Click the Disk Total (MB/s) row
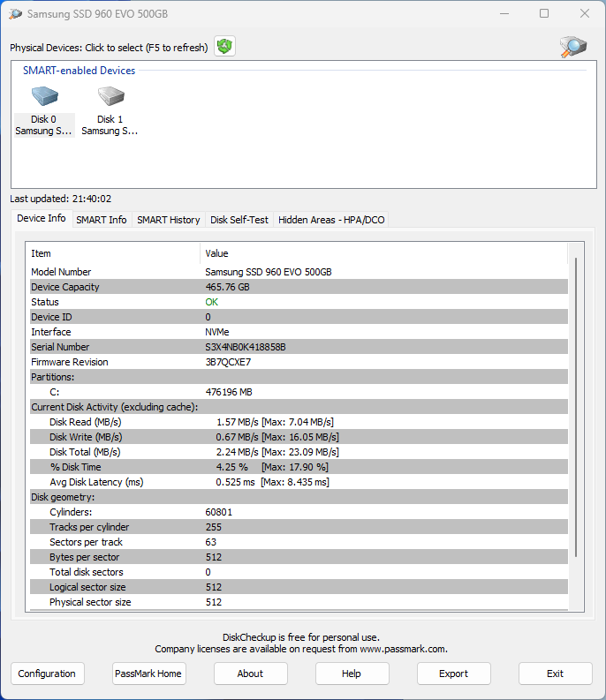The image size is (606, 700). tap(299, 452)
